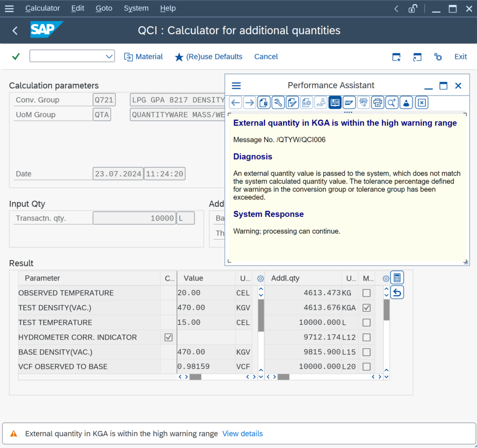Image resolution: width=477 pixels, height=448 pixels.
Task: Click the Cancel button
Action: [x=266, y=56]
